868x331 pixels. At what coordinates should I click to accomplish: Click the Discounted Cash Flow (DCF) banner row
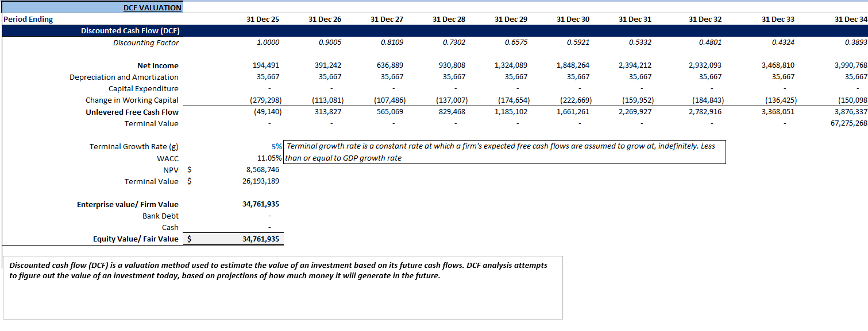(x=132, y=30)
